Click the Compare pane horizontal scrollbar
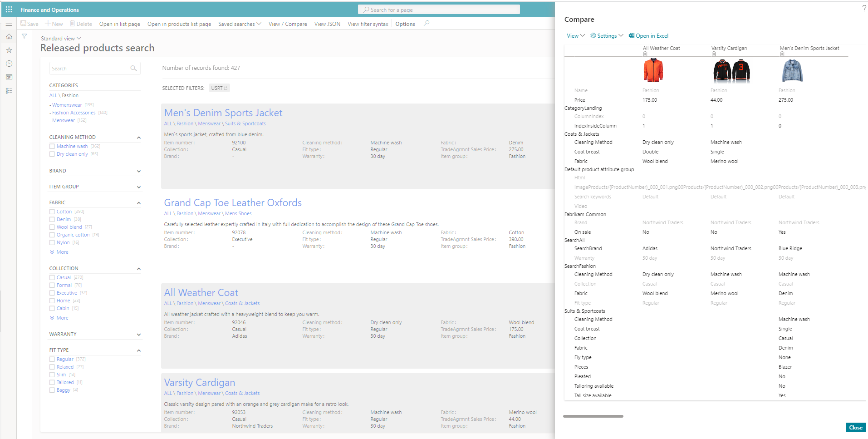Image resolution: width=868 pixels, height=439 pixels. pyautogui.click(x=593, y=416)
